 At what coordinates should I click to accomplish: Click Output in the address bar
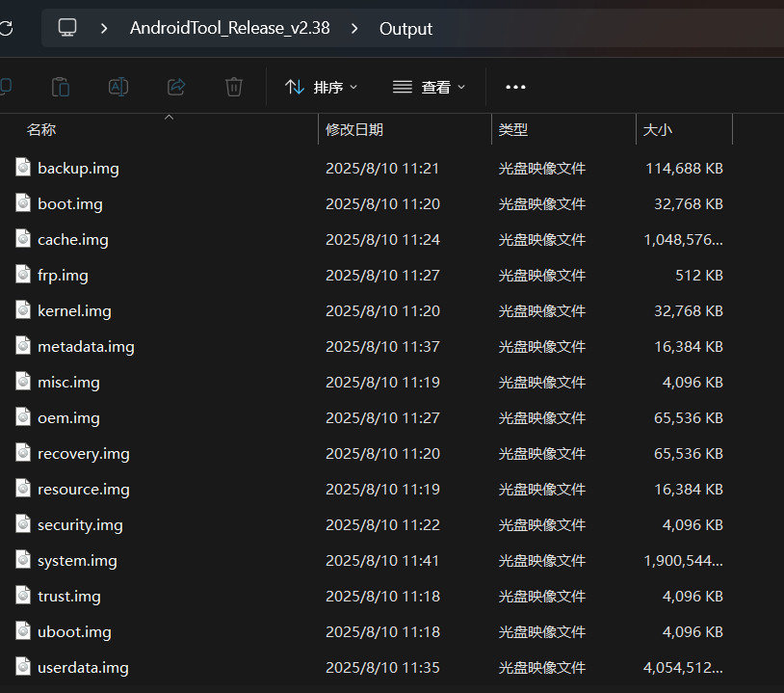pos(405,29)
